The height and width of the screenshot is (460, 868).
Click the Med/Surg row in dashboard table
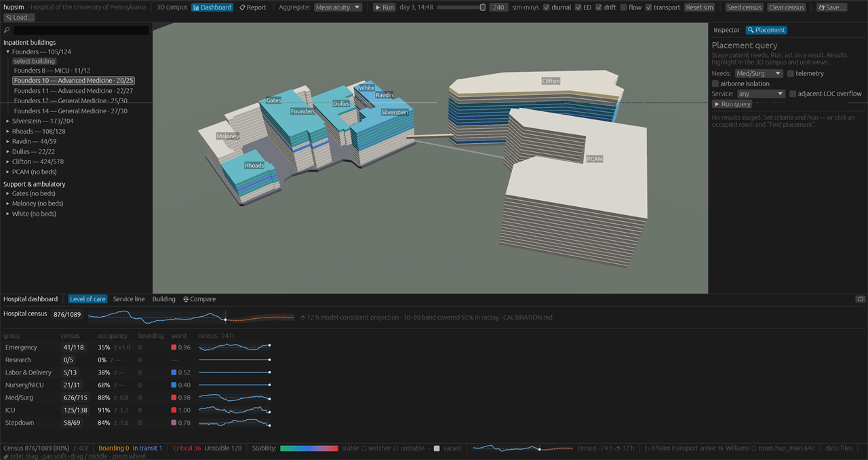click(x=138, y=398)
